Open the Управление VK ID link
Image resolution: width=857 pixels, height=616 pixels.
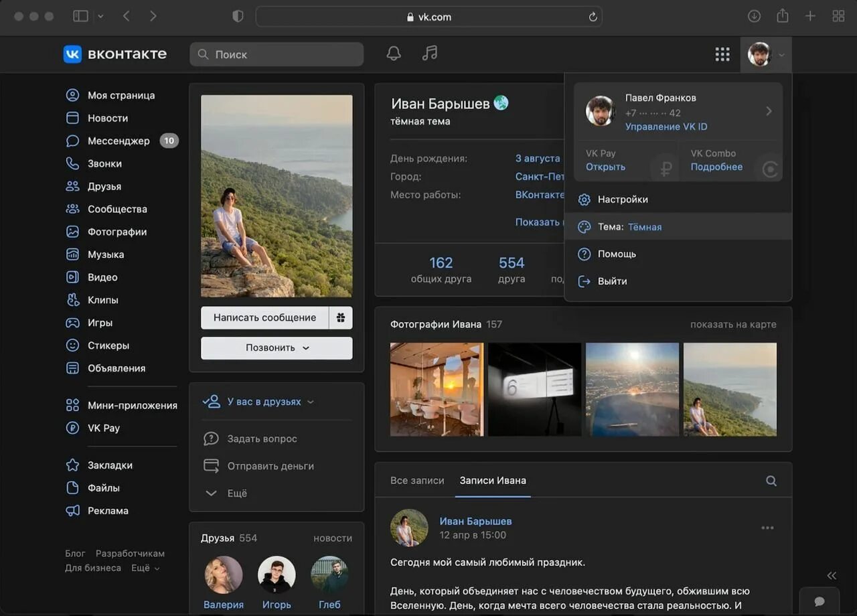point(666,127)
